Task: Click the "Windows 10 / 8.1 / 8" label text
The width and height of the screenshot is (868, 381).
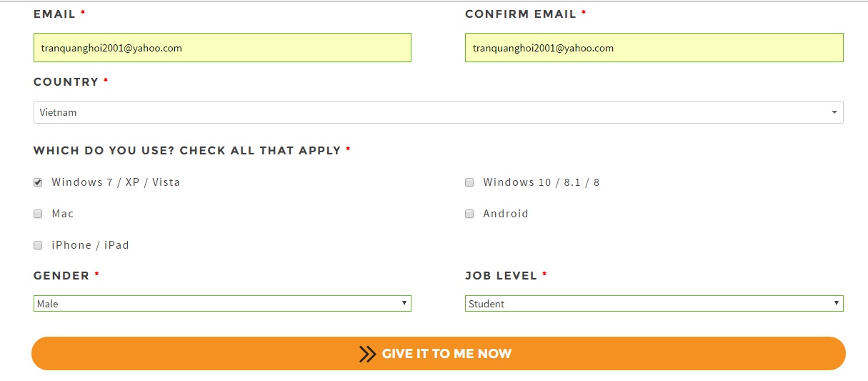Action: 542,182
